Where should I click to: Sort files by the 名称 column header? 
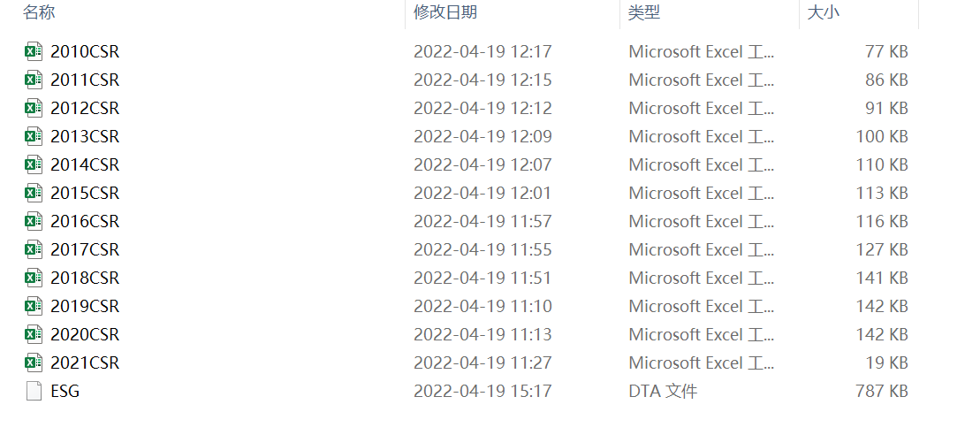[40, 12]
